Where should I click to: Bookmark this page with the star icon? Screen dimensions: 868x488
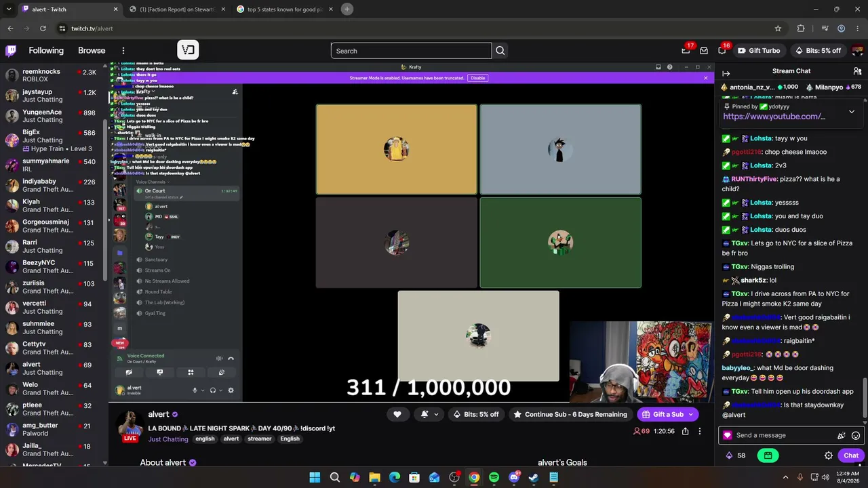point(778,28)
